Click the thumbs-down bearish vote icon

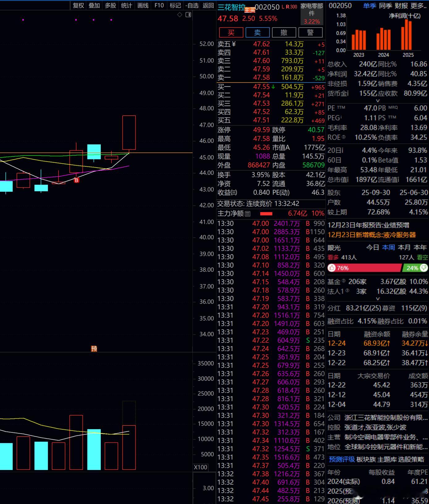pos(424,268)
